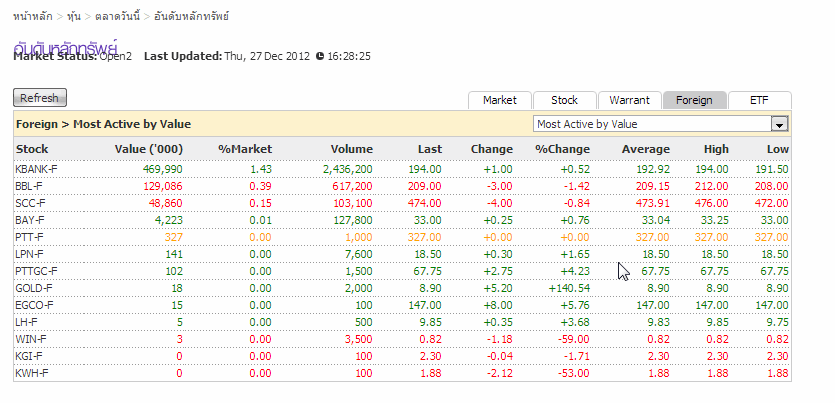Select the LPN-F stock symbol

point(30,254)
